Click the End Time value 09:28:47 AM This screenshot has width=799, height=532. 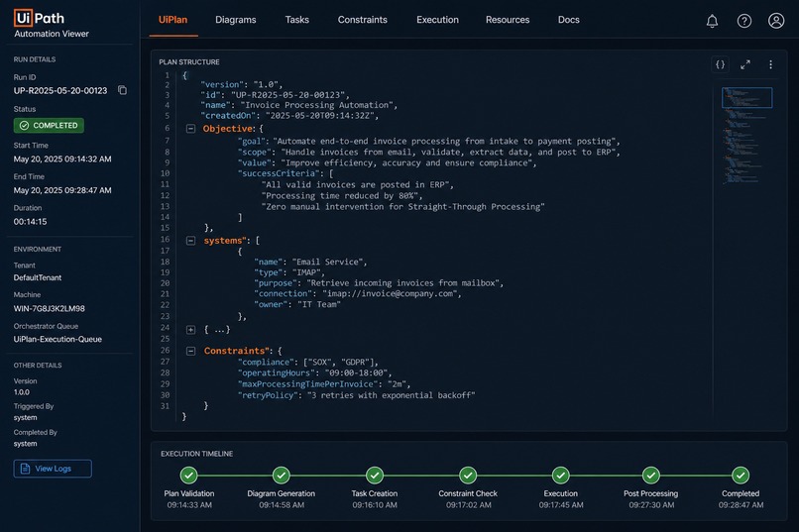(62, 190)
